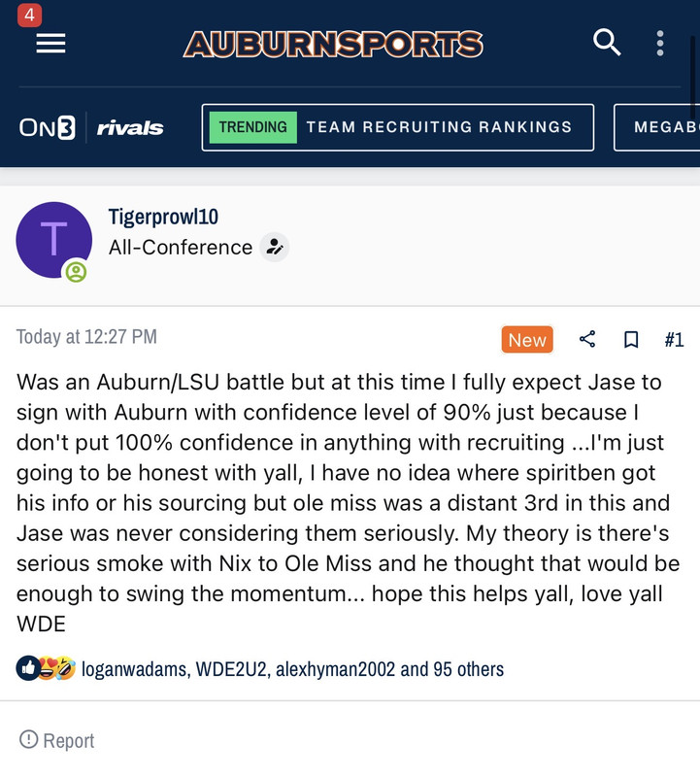Share this post via share icon
This screenshot has width=700, height=777.
click(x=587, y=339)
